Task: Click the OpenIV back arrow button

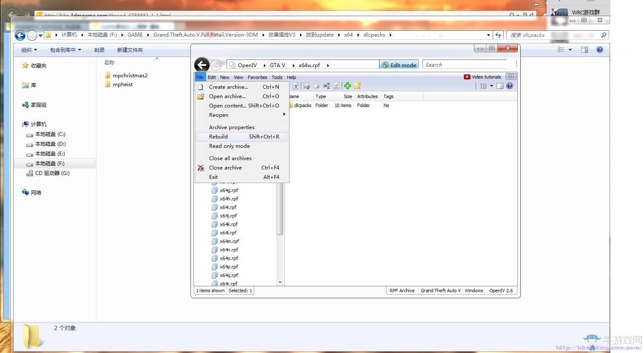Action: pos(202,65)
